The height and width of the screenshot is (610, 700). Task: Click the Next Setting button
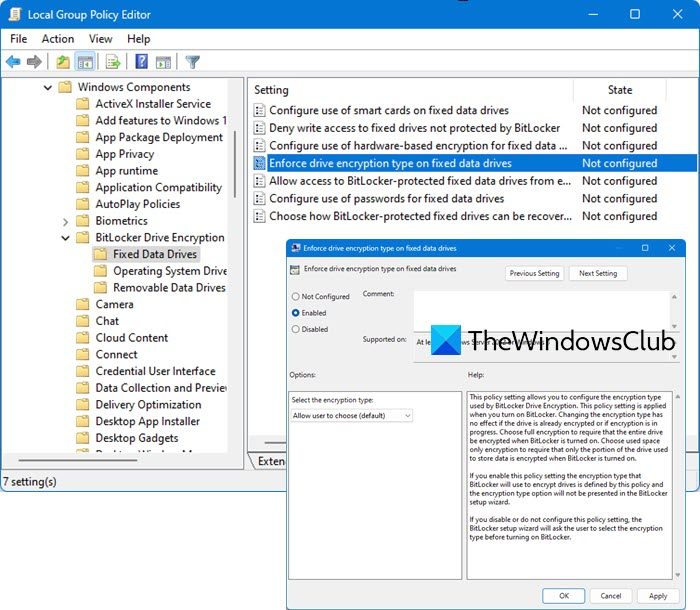pos(598,273)
